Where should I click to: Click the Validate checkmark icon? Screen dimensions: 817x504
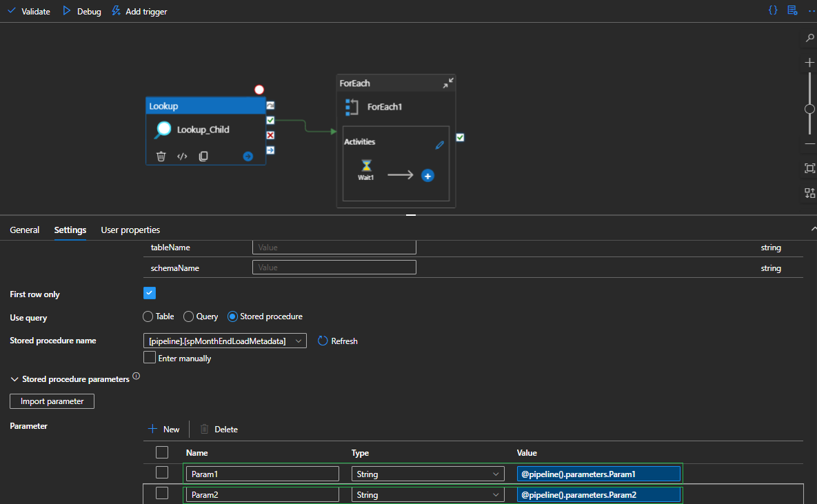pyautogui.click(x=12, y=11)
